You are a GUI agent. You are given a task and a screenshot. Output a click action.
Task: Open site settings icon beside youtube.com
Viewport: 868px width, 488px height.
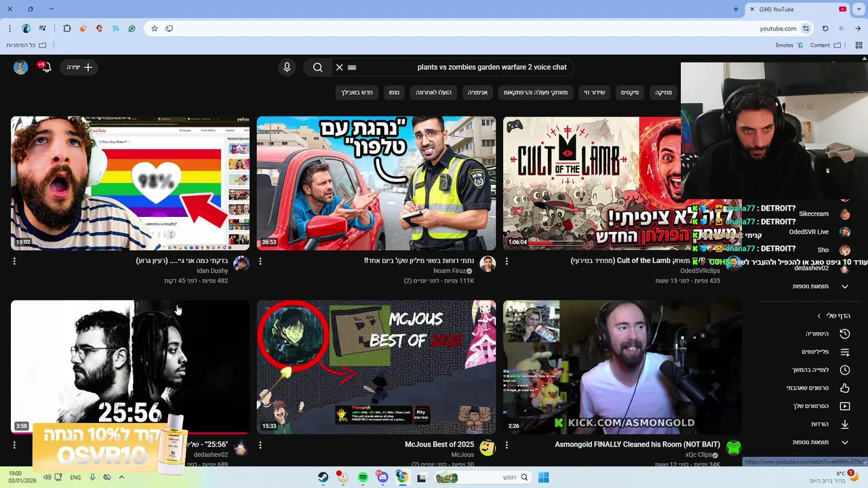pos(806,28)
